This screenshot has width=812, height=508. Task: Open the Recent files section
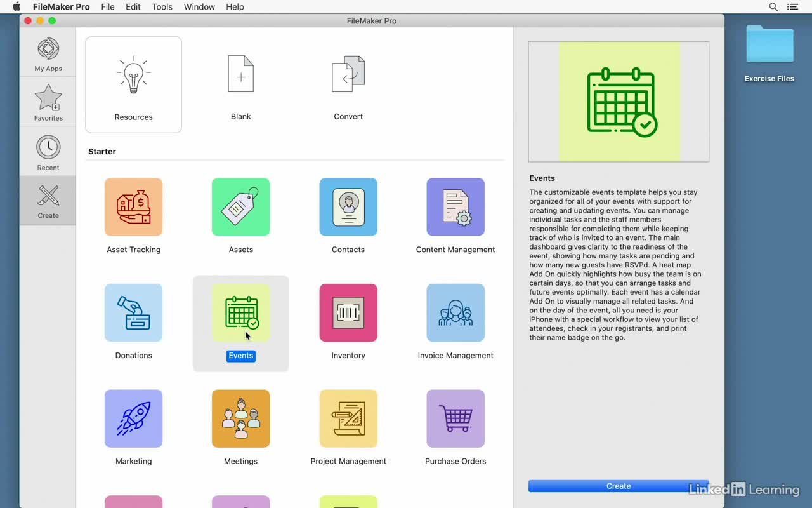pos(48,152)
